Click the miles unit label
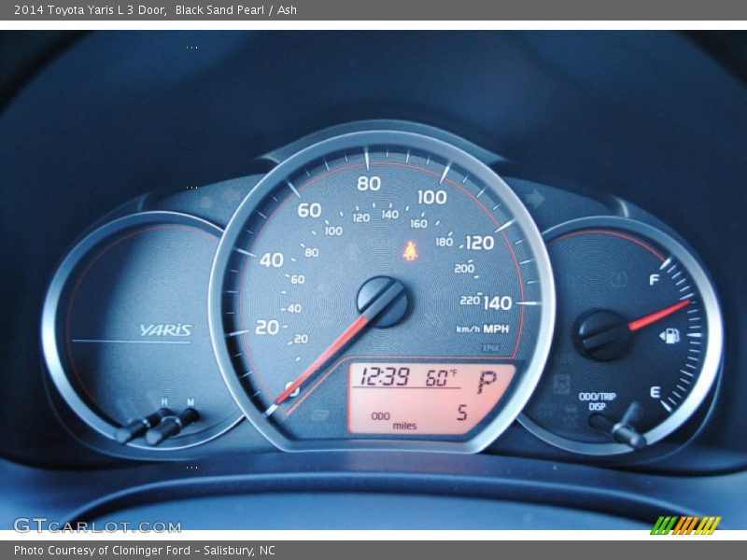The width and height of the screenshot is (747, 560). click(x=404, y=426)
